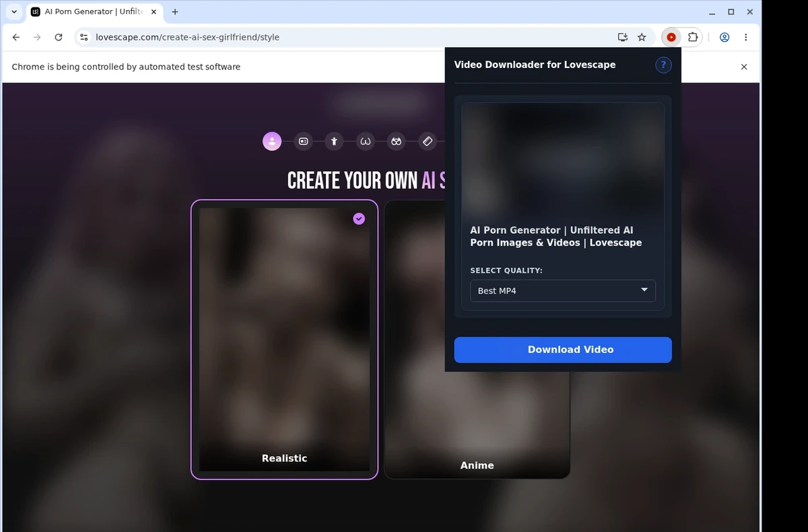Image resolution: width=808 pixels, height=532 pixels.
Task: Click the SELECT QUALITY label
Action: tap(506, 271)
